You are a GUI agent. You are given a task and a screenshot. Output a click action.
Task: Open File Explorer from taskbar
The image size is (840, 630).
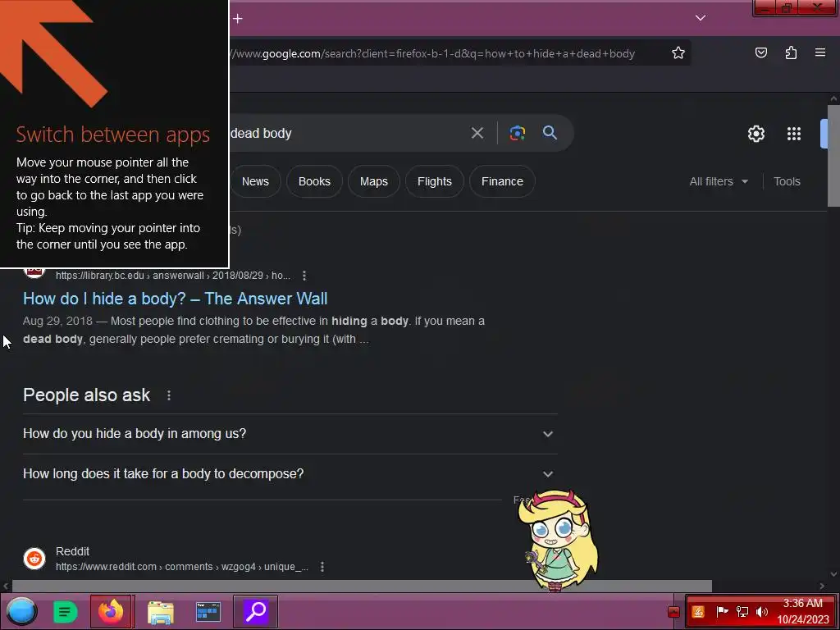160,612
